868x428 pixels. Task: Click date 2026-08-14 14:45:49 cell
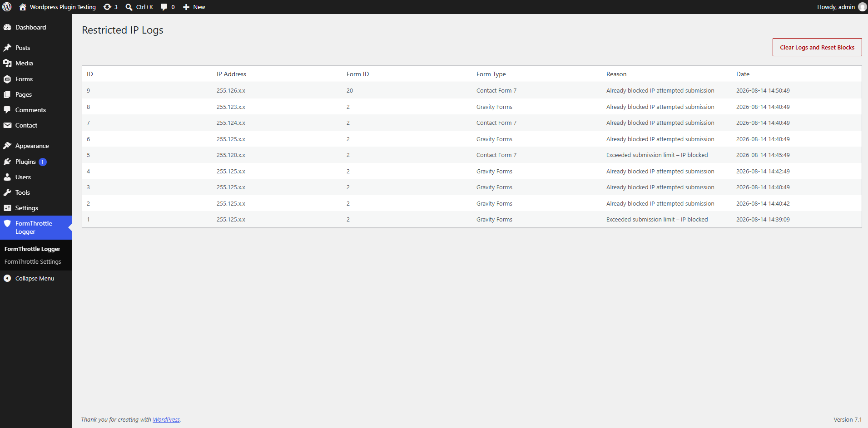tap(763, 155)
